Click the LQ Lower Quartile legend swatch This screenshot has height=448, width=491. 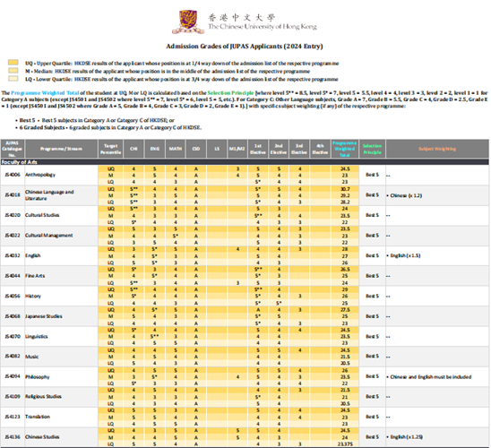13,79
